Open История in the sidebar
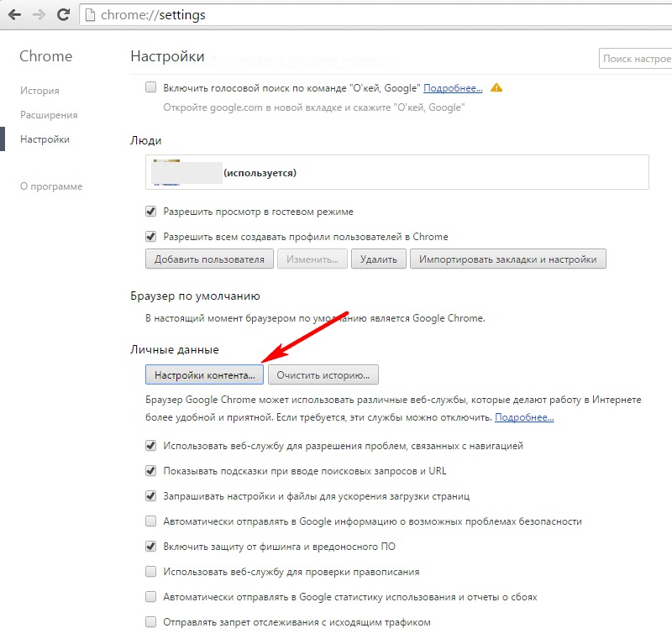Viewport: 672px width, 644px height. [39, 91]
